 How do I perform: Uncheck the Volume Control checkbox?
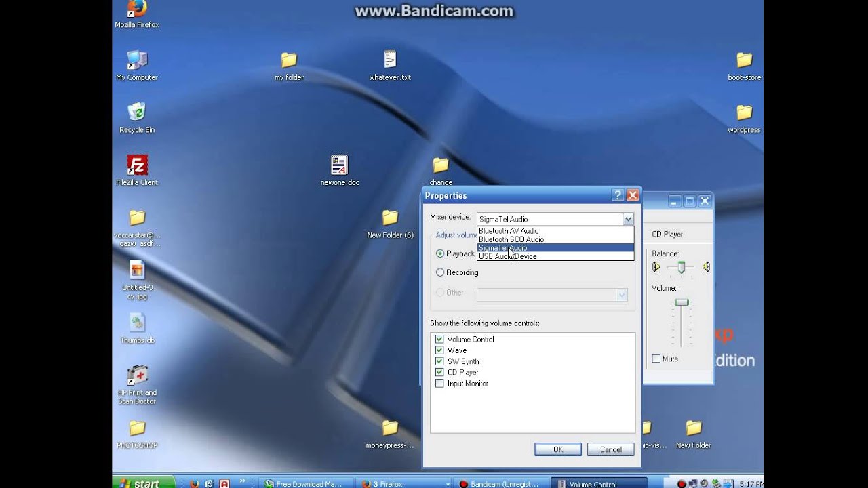(439, 339)
